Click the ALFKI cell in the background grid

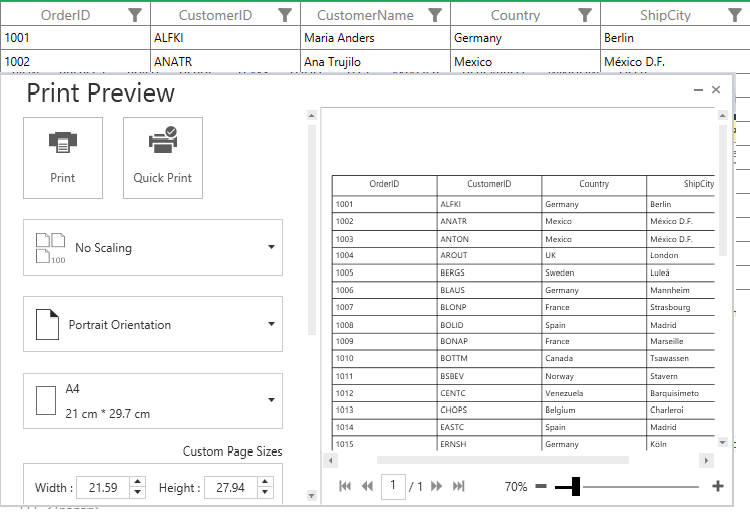coord(225,38)
